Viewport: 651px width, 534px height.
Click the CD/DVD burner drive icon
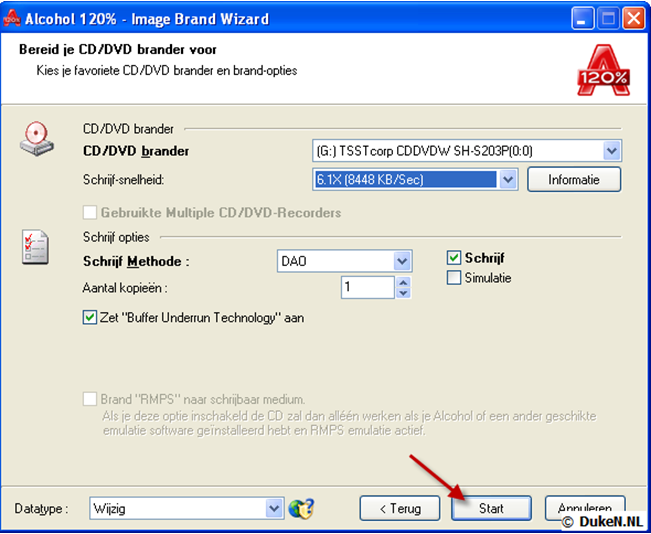click(37, 138)
